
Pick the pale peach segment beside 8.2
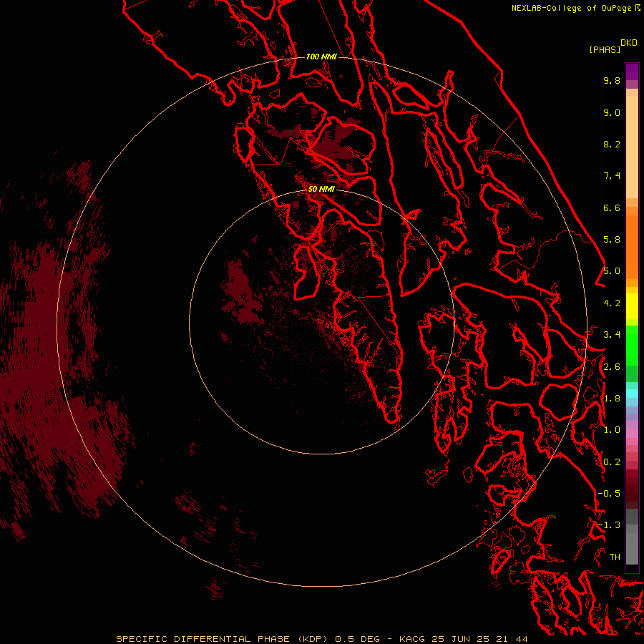click(632, 147)
